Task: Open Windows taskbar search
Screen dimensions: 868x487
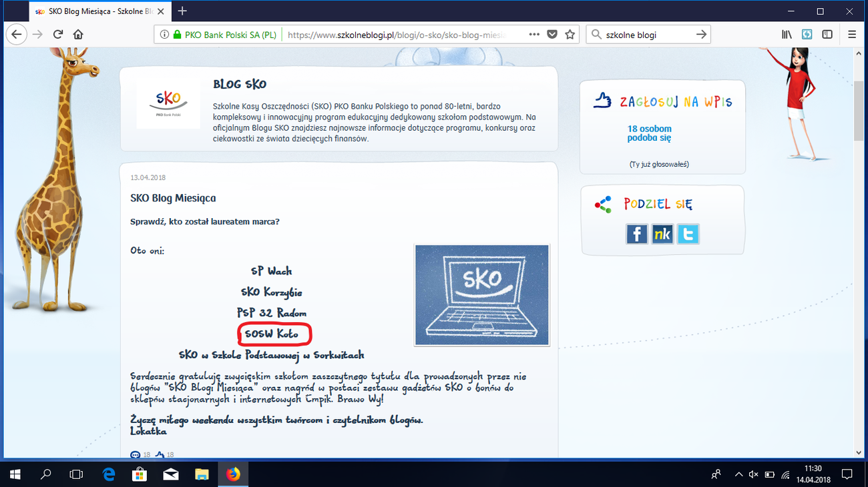Action: tap(46, 474)
